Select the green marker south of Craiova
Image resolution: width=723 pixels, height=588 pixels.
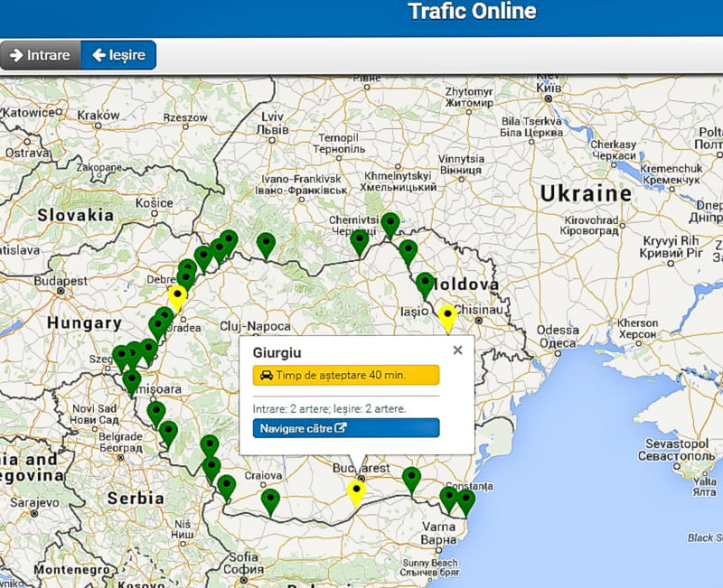270,502
